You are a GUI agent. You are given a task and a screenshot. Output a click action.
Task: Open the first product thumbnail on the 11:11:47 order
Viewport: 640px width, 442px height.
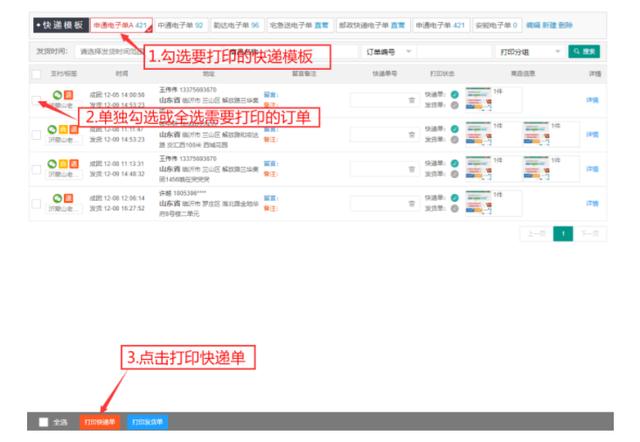(478, 134)
